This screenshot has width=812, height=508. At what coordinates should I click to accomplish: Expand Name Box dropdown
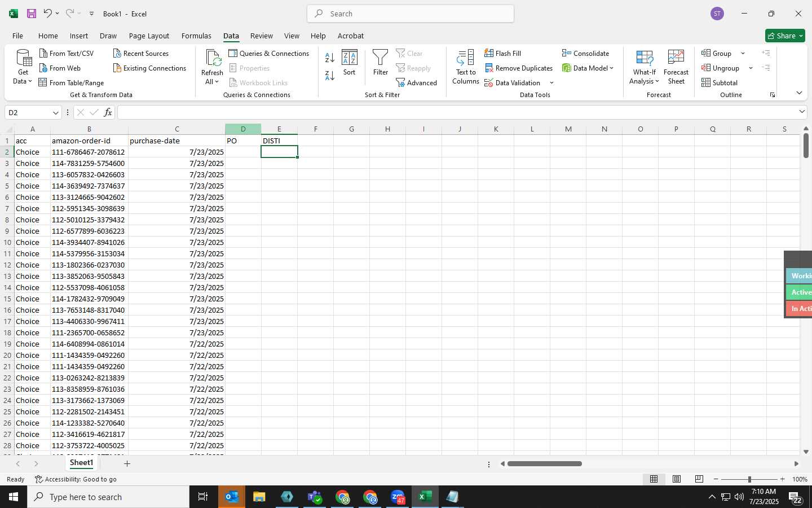55,113
